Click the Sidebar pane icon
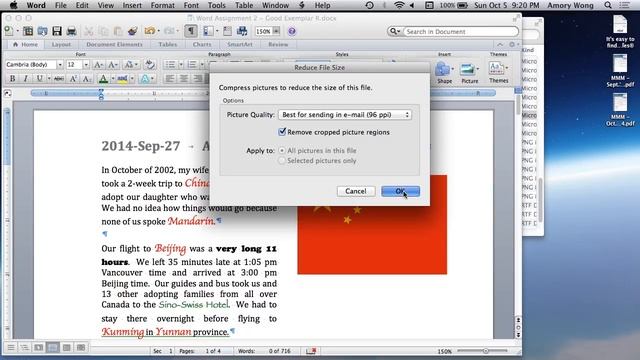 (208, 31)
